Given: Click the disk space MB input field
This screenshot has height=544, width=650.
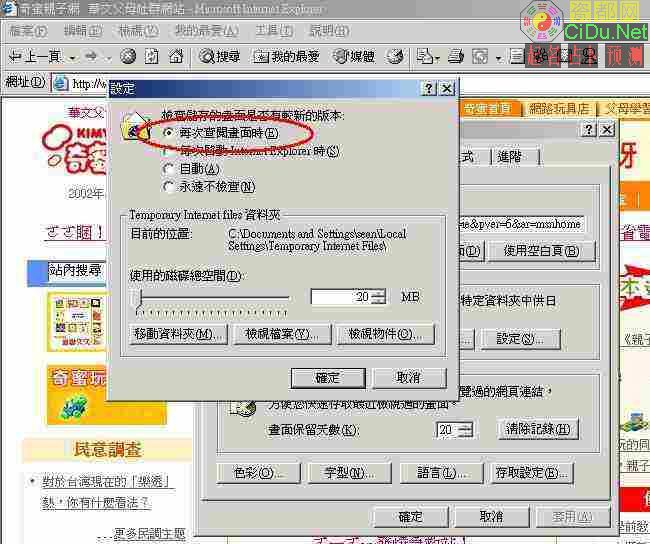Looking at the screenshot, I should [340, 297].
